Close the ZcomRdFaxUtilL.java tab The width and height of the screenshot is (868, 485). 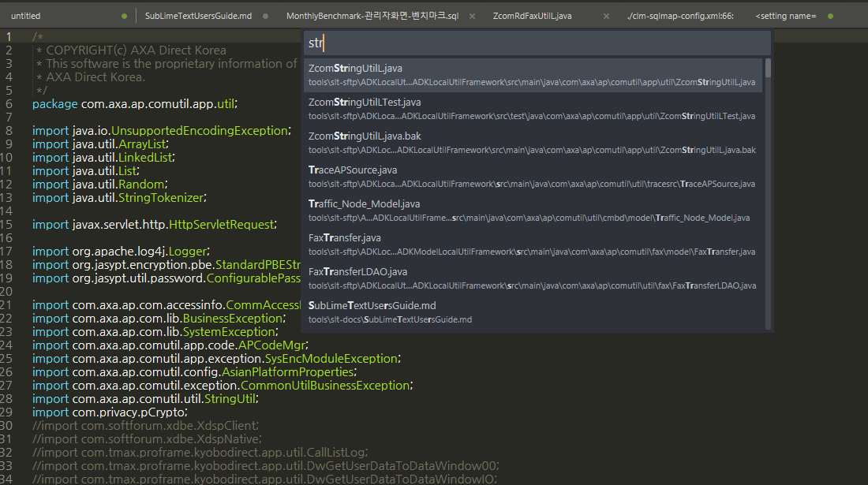606,16
